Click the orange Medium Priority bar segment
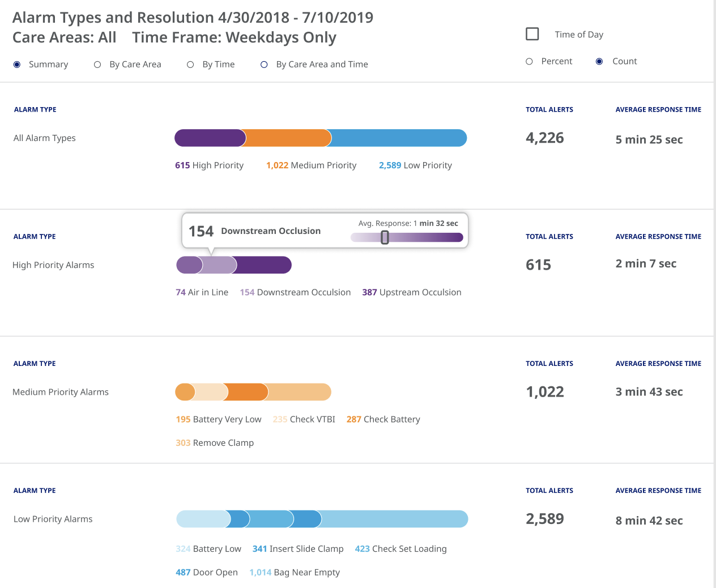This screenshot has width=716, height=588. (x=288, y=138)
